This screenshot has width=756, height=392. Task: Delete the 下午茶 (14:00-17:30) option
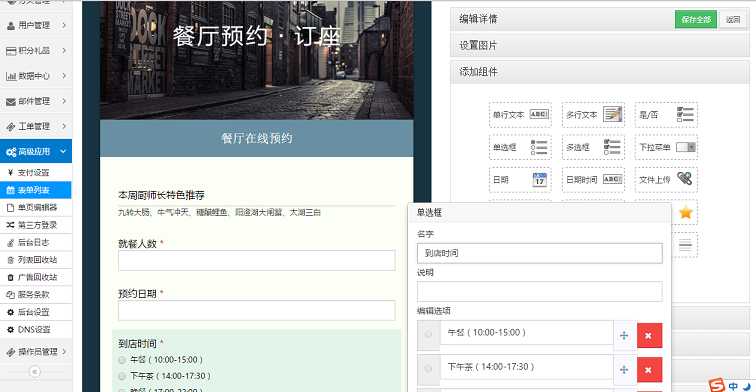[x=649, y=369]
